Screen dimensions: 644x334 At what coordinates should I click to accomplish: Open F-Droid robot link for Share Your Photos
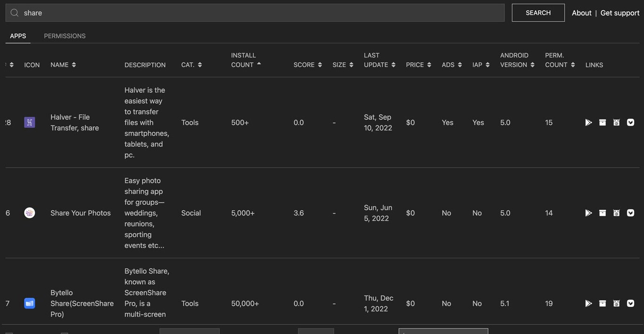click(x=616, y=213)
